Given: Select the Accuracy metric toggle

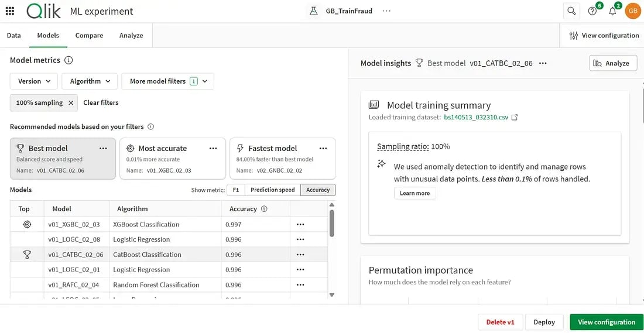Looking at the screenshot, I should click(318, 190).
